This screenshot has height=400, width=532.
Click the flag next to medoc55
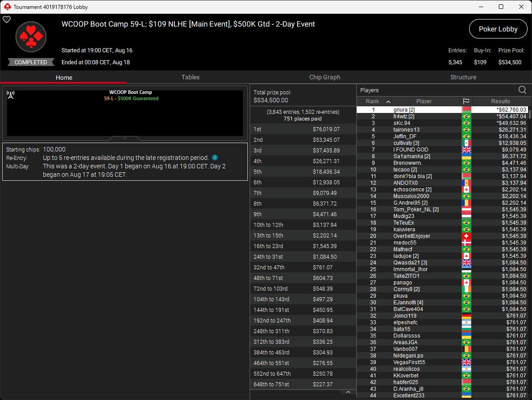click(x=466, y=243)
